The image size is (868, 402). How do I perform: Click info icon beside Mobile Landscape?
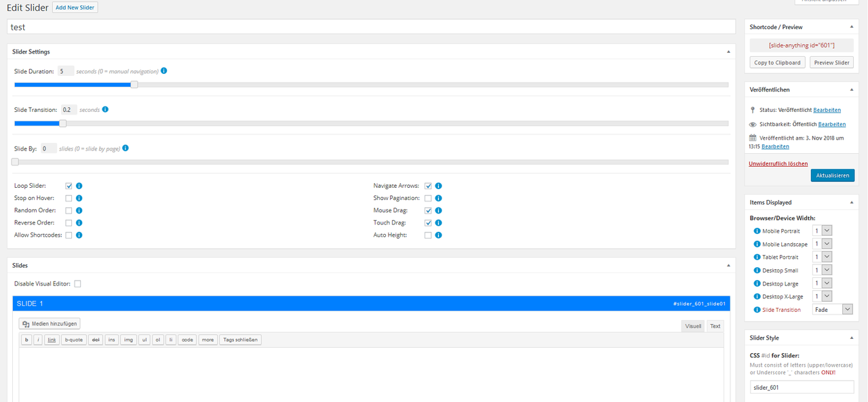(757, 244)
